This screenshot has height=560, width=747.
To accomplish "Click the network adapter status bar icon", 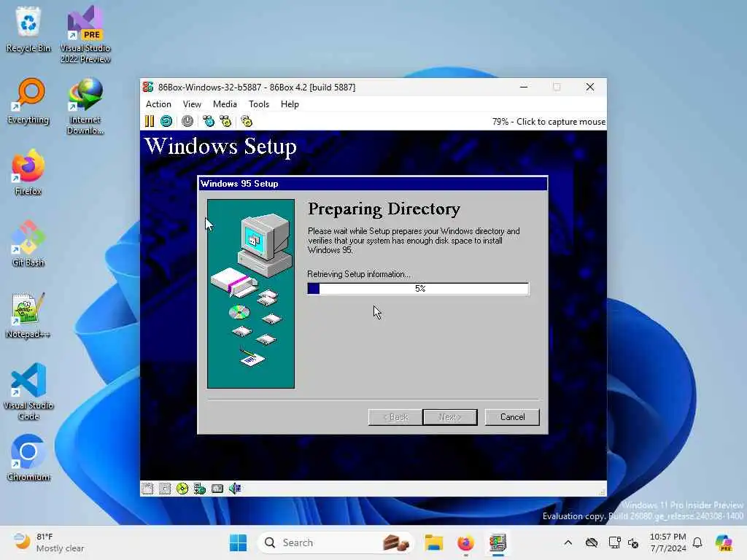I will (200, 489).
